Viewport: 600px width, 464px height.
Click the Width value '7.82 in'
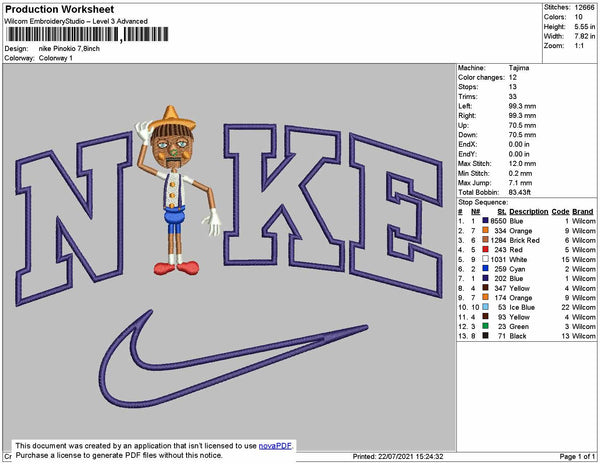(585, 36)
